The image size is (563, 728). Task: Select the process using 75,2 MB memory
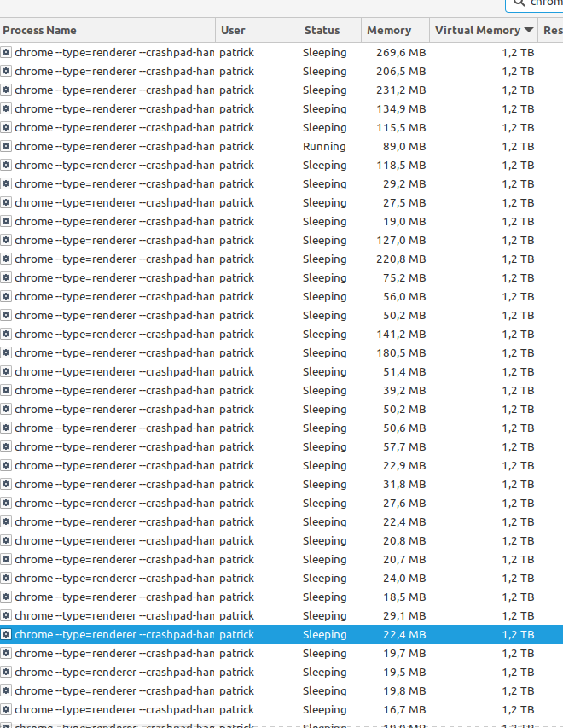281,277
